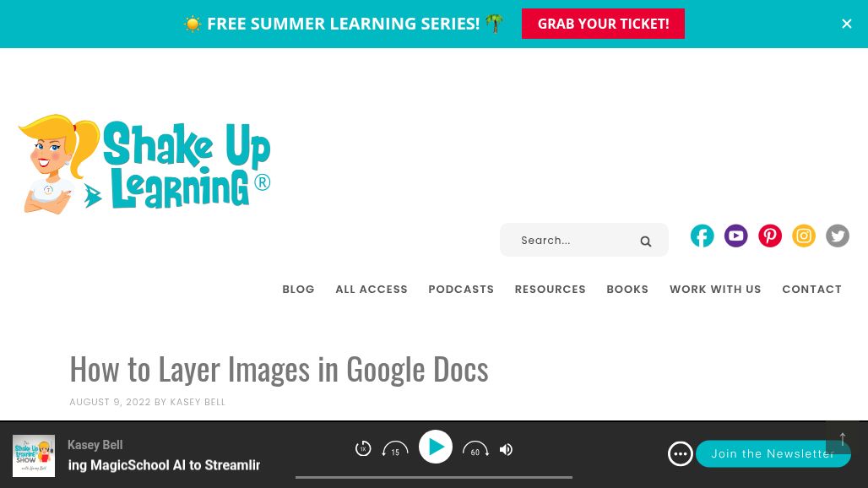Click the MagicSchool AI episode title

(x=164, y=465)
